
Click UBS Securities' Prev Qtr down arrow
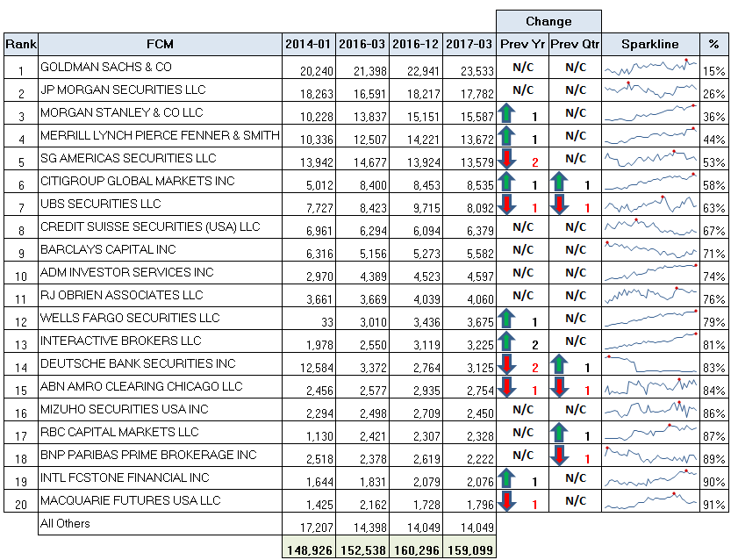pyautogui.click(x=560, y=205)
